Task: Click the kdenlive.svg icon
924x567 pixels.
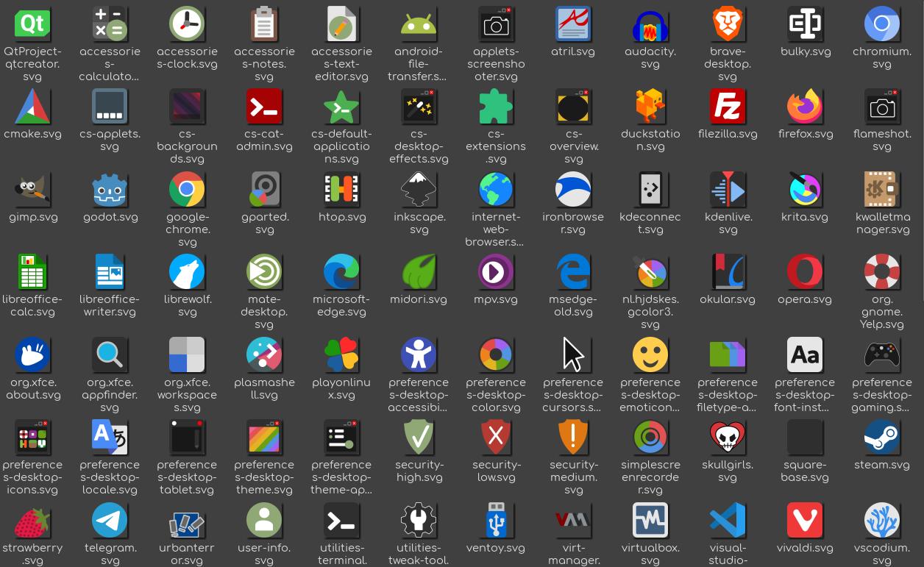Action: 728,190
